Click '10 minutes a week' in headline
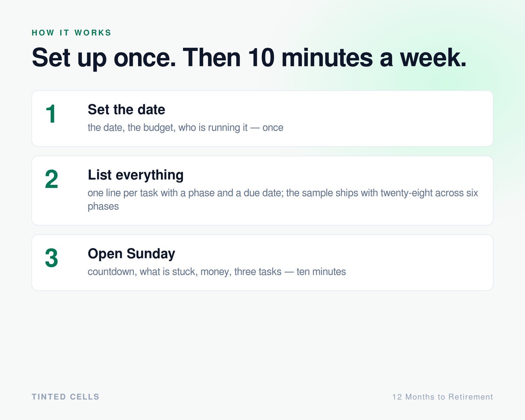 (357, 58)
